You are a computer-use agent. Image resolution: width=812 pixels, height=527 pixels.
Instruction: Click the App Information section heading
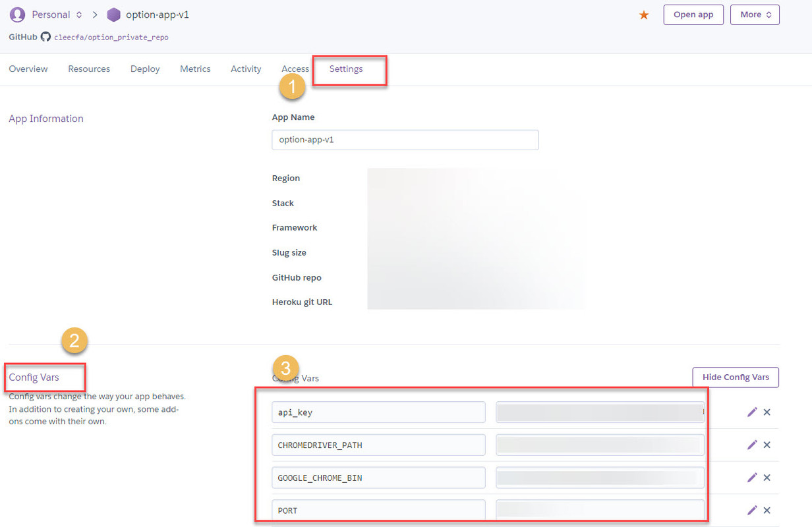(46, 119)
